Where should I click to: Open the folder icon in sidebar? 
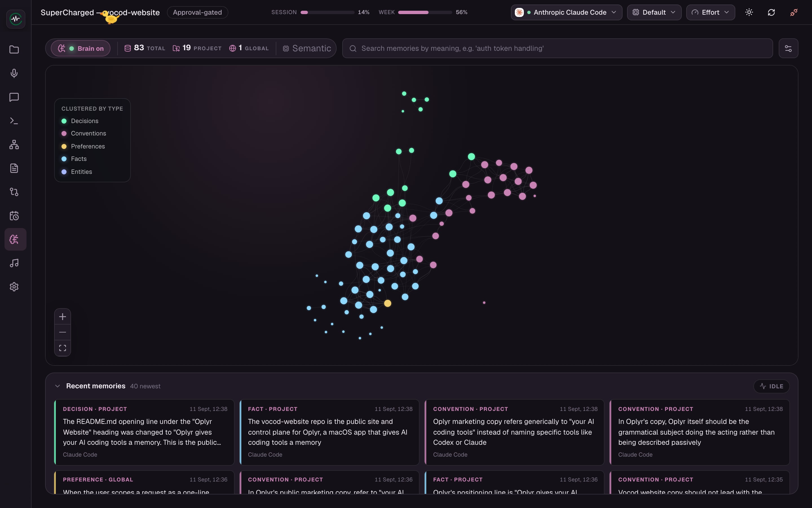tap(14, 49)
